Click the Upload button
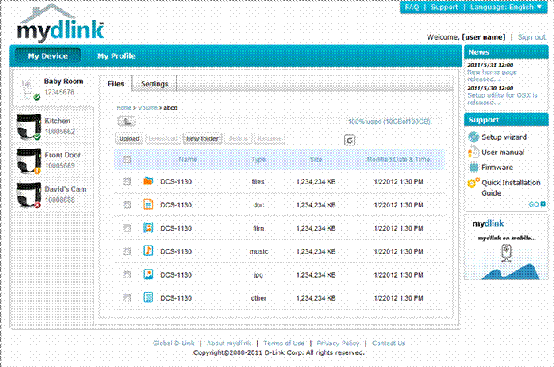Screen dimensions: 554x367 coord(129,139)
